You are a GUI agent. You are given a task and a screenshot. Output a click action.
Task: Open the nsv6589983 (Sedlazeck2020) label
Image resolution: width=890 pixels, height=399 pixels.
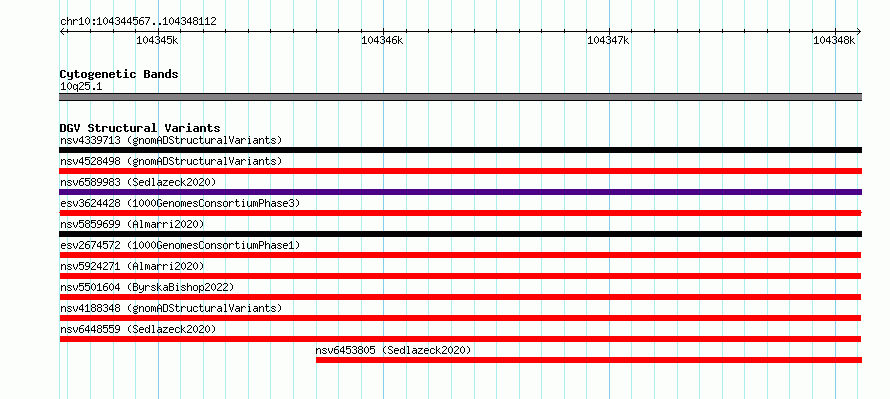tap(138, 182)
